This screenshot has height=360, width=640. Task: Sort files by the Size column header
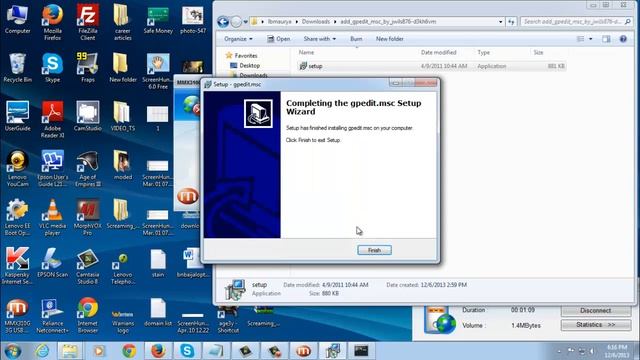click(538, 52)
